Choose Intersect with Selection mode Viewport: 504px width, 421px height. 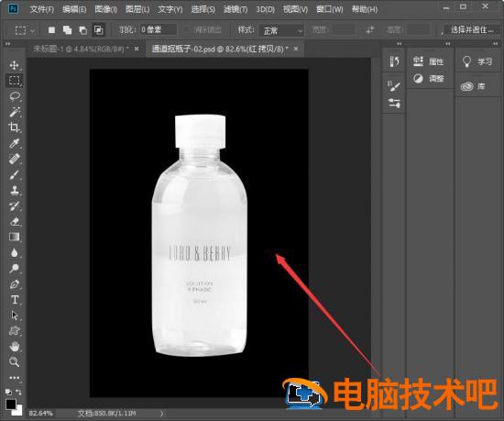[x=98, y=30]
